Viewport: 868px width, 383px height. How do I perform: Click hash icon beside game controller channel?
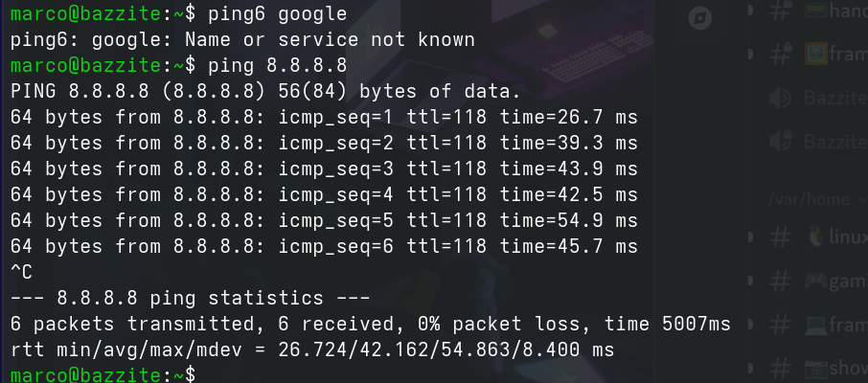[x=781, y=280]
